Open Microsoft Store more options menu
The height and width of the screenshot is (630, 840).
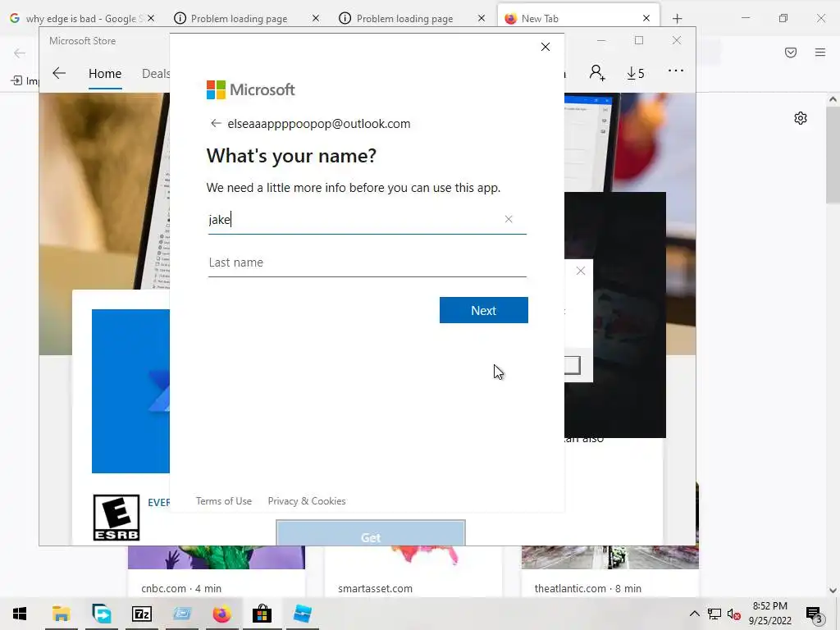(676, 71)
